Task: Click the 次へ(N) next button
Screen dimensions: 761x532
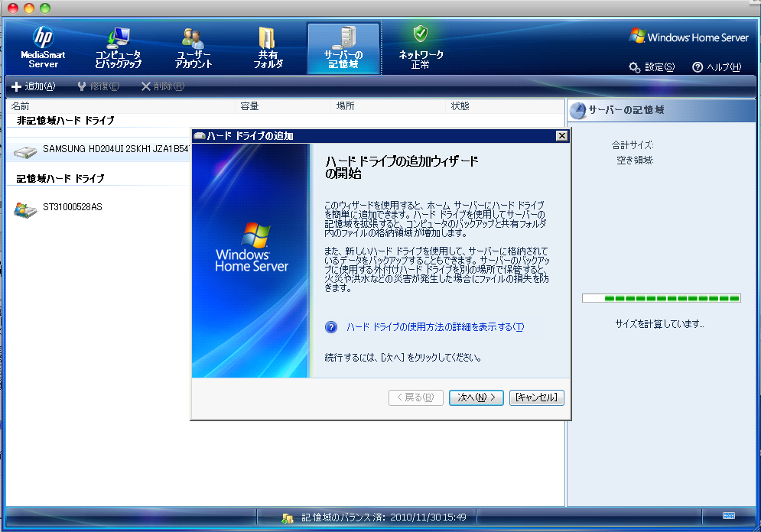Action: point(476,397)
